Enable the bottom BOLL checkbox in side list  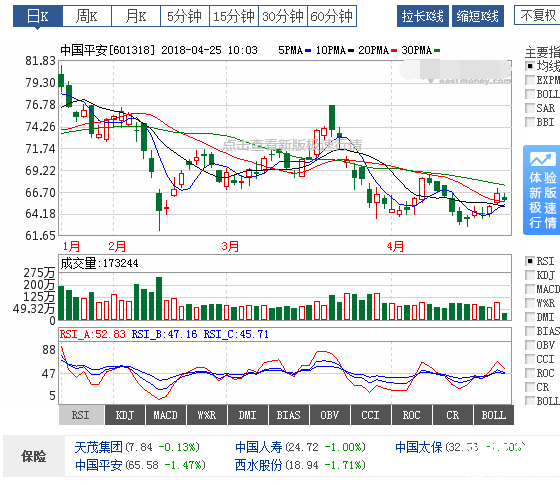pyautogui.click(x=530, y=401)
